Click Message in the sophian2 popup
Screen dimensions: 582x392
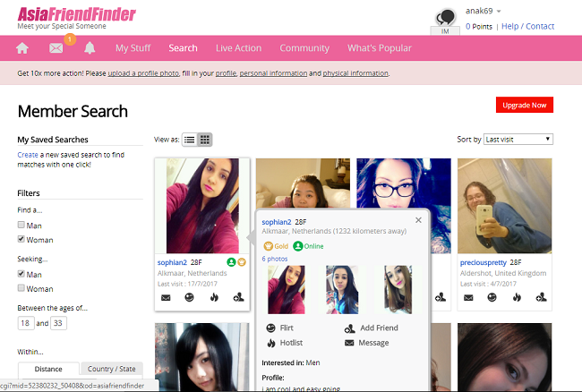point(367,343)
